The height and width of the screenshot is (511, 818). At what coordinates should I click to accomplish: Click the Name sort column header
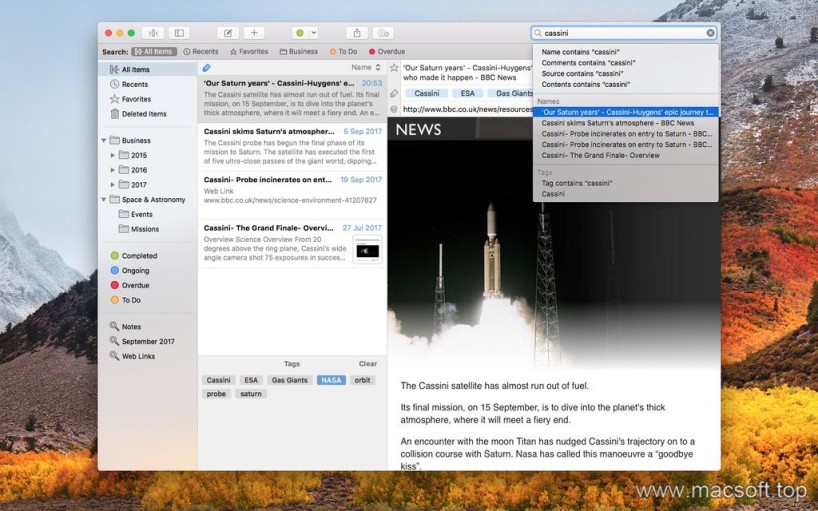click(361, 67)
